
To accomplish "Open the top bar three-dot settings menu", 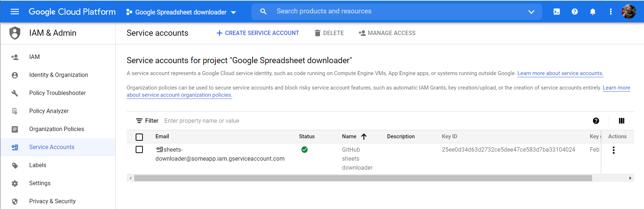I will coord(611,12).
